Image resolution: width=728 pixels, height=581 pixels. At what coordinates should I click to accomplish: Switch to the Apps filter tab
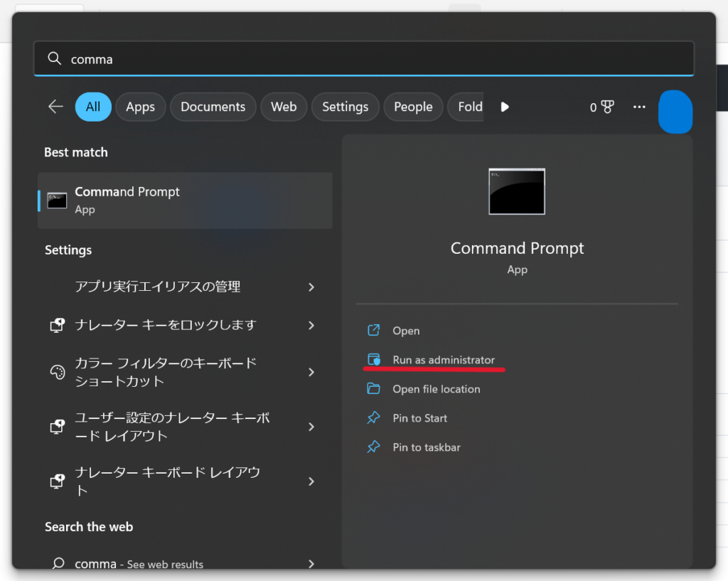(x=140, y=107)
